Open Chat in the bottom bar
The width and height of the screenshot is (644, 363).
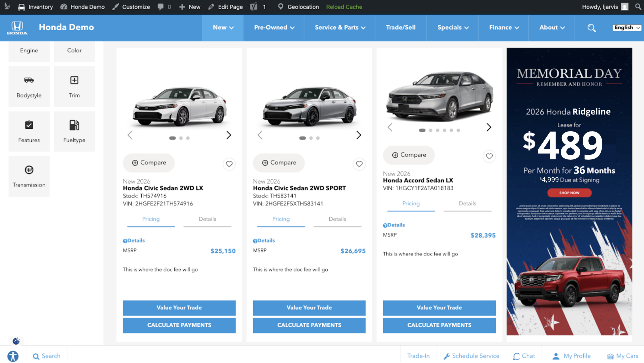(x=524, y=356)
